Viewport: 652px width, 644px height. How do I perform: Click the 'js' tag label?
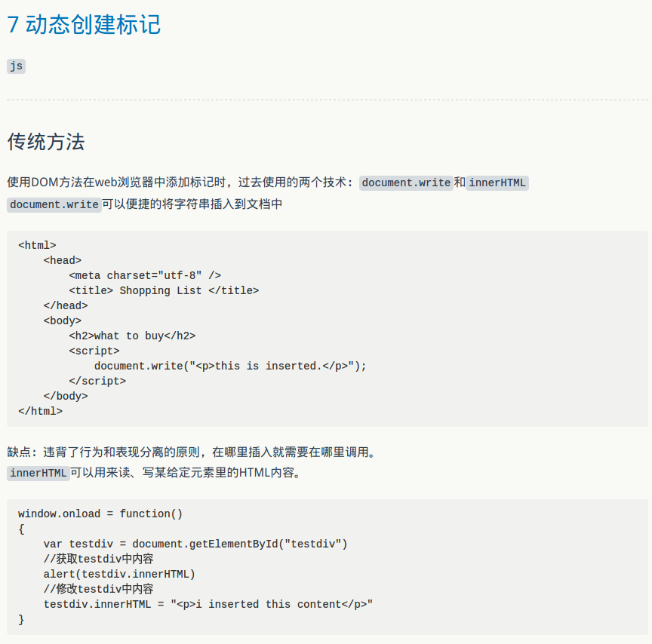point(16,66)
